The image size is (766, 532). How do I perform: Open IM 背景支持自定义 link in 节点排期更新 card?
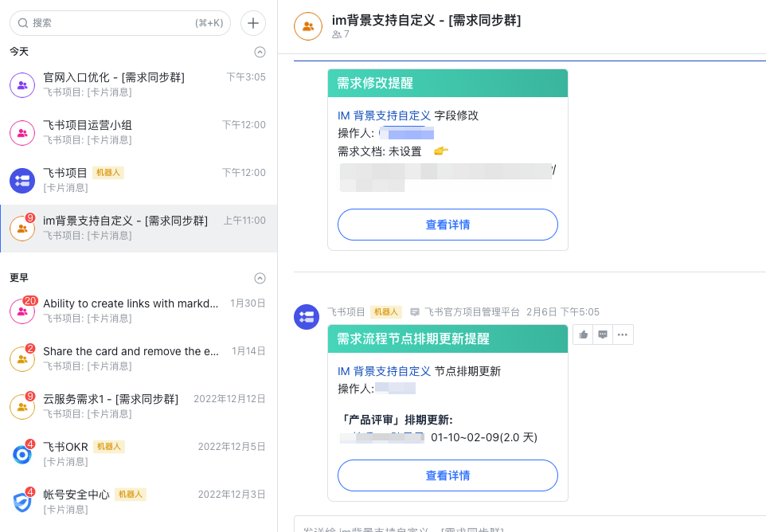point(384,371)
